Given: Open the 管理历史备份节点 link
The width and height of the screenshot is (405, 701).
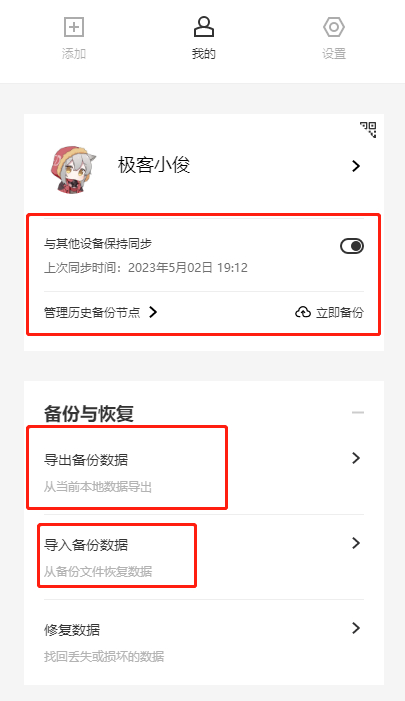Looking at the screenshot, I should [x=92, y=312].
